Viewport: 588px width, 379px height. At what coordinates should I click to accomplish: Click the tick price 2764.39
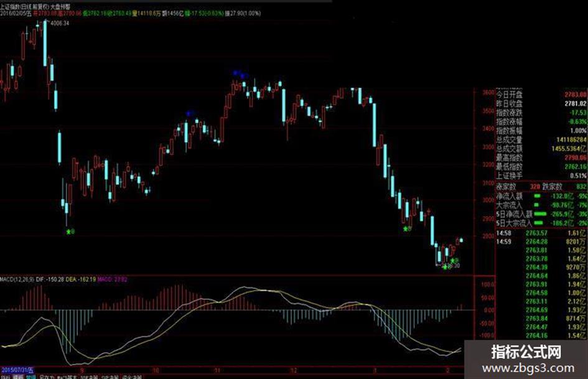tap(536, 267)
